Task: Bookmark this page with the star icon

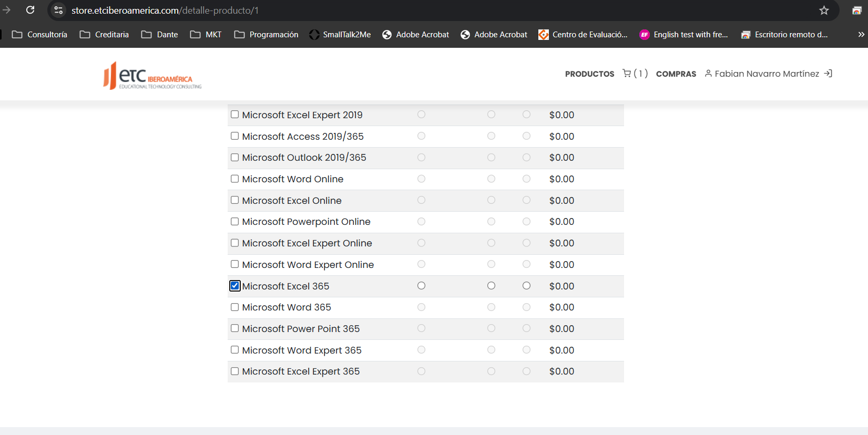Action: click(824, 10)
